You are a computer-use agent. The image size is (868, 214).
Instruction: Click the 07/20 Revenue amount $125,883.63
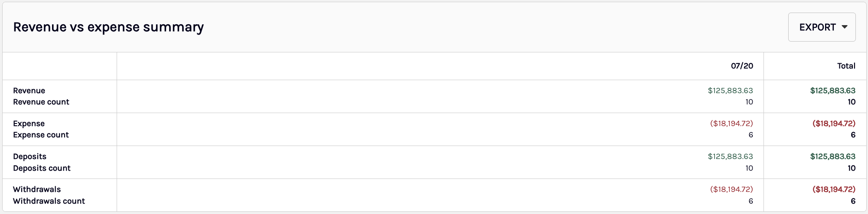click(730, 91)
